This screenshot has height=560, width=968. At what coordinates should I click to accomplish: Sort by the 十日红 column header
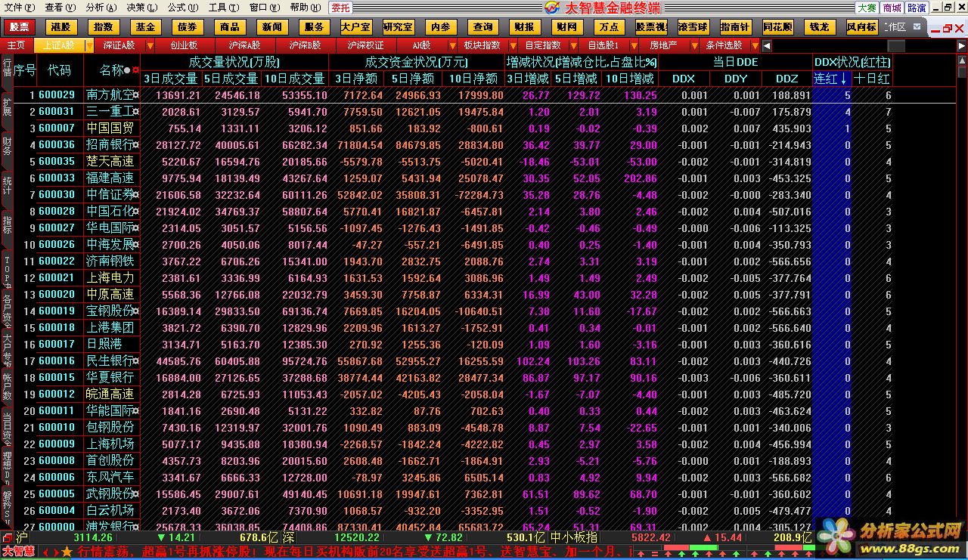[x=871, y=78]
